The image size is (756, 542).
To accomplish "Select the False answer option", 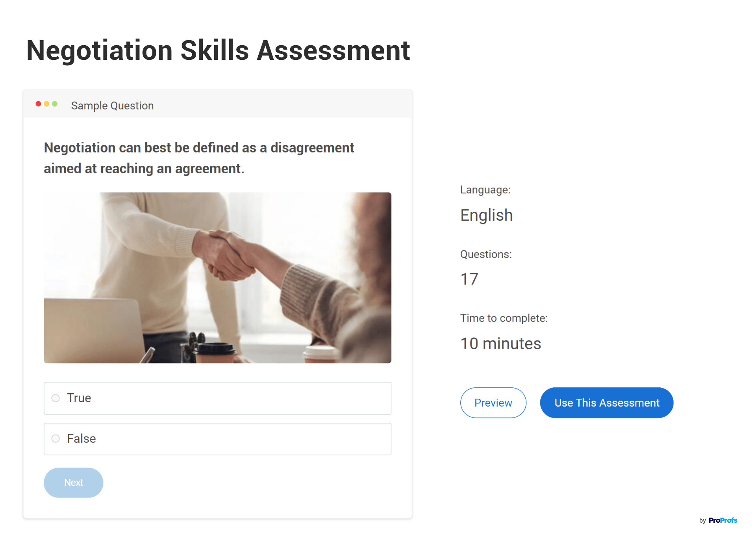I will 56,438.
